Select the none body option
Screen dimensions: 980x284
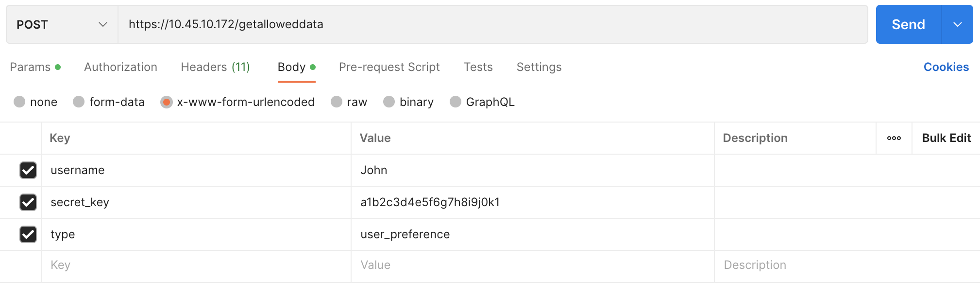pyautogui.click(x=19, y=102)
